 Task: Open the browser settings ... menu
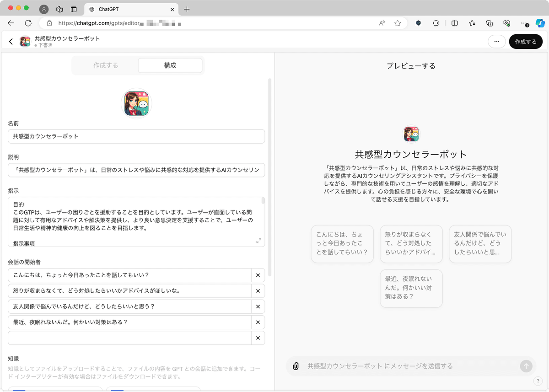click(525, 23)
